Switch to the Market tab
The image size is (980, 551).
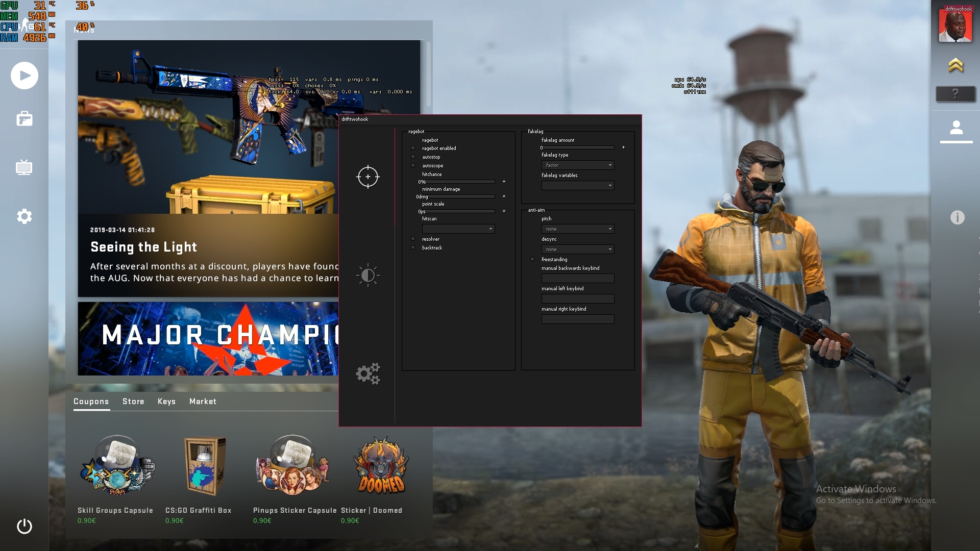(203, 402)
